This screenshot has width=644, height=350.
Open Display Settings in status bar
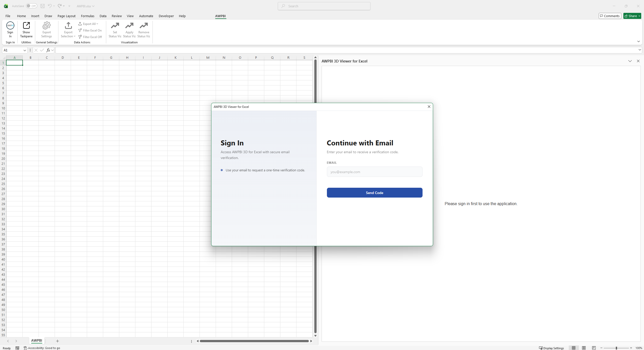pos(552,348)
